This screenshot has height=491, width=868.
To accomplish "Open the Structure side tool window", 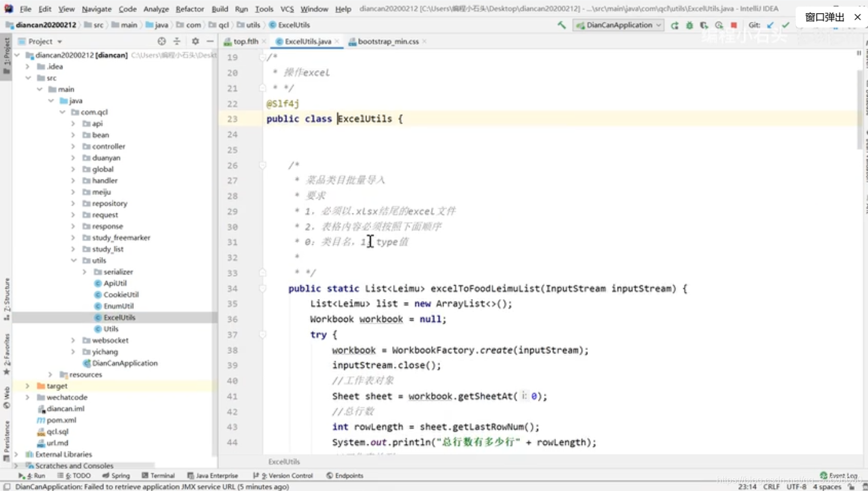I will coord(6,298).
